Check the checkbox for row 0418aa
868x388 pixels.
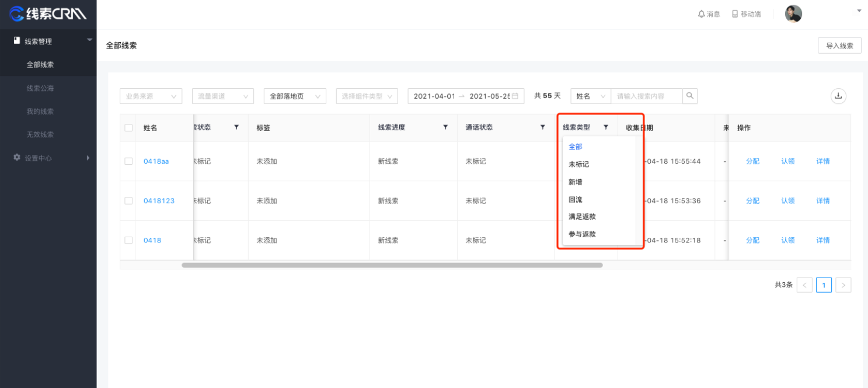coord(128,161)
